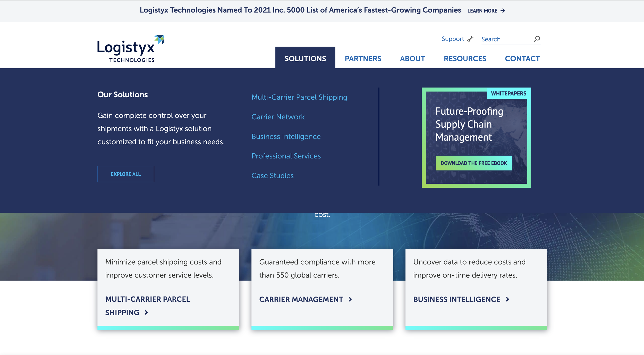Click the Support link
Image resolution: width=644 pixels, height=355 pixels.
click(x=453, y=39)
